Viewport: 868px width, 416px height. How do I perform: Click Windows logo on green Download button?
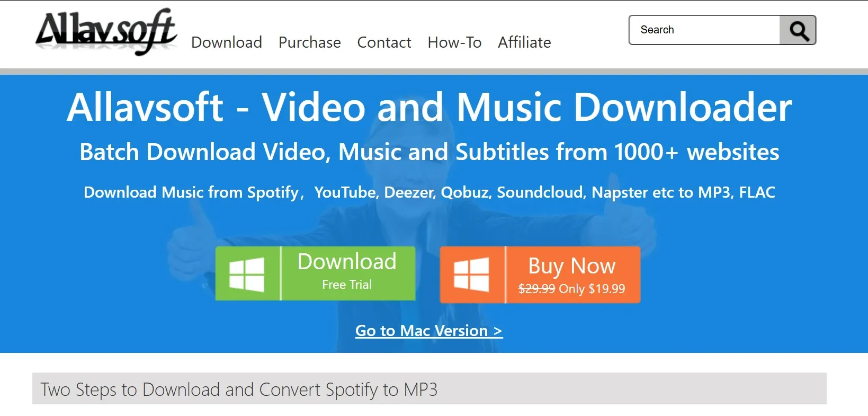tap(247, 274)
